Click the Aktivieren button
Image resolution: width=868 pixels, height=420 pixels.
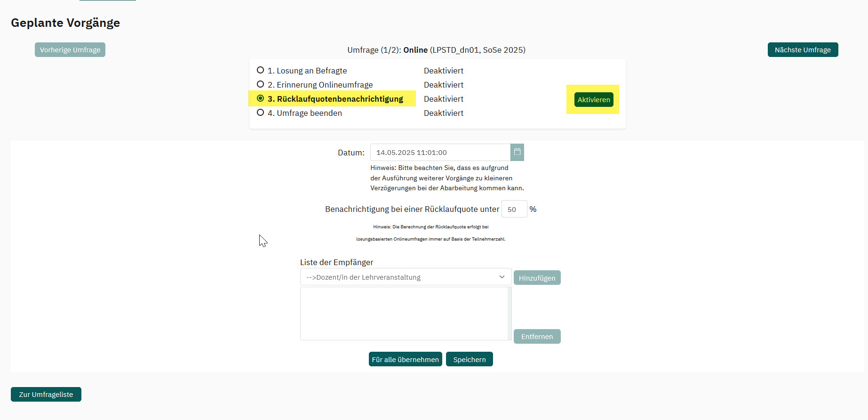pos(594,99)
